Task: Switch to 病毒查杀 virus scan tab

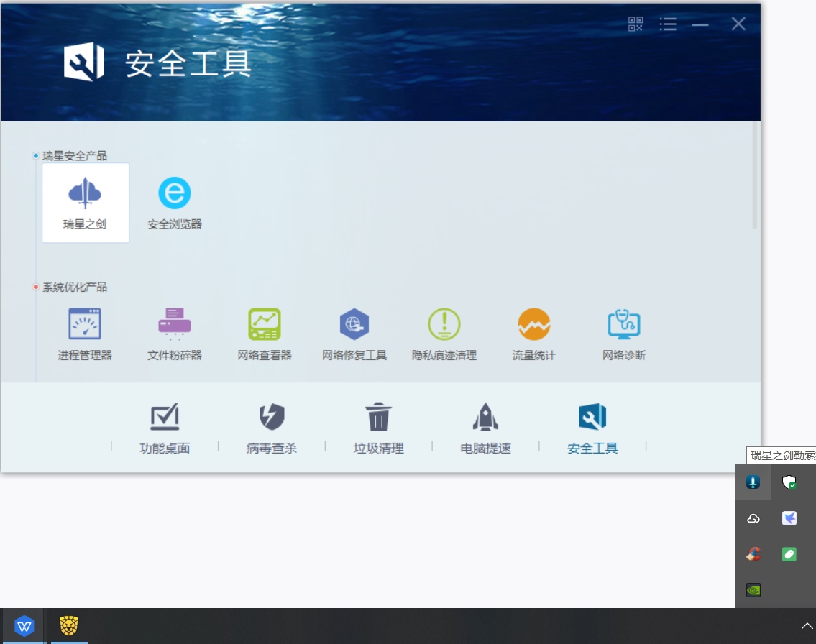Action: click(272, 428)
